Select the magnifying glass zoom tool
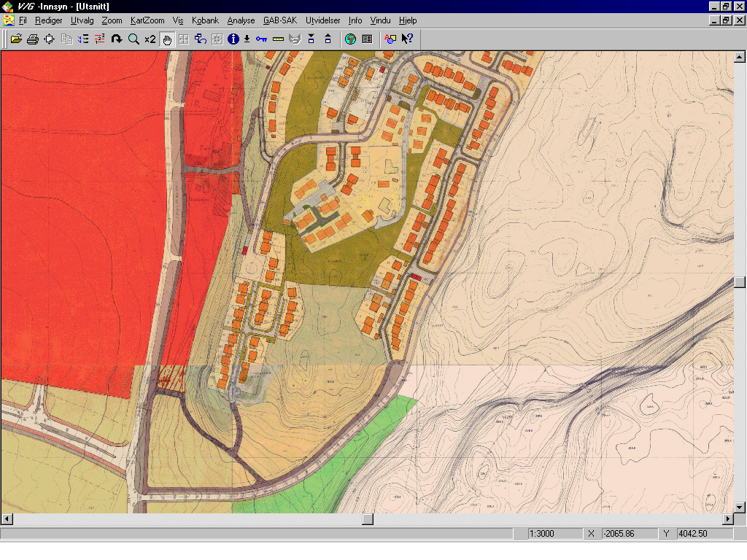This screenshot has height=560, width=747. point(134,39)
